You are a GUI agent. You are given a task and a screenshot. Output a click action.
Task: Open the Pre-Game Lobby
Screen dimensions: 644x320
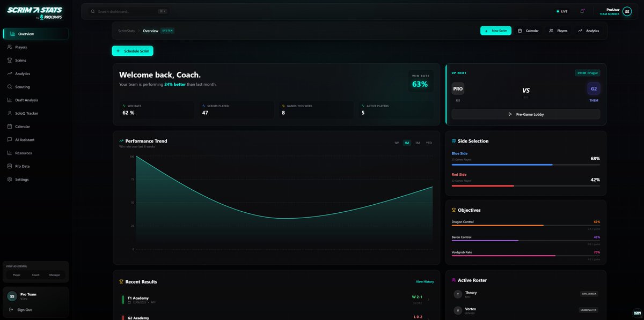tap(526, 114)
